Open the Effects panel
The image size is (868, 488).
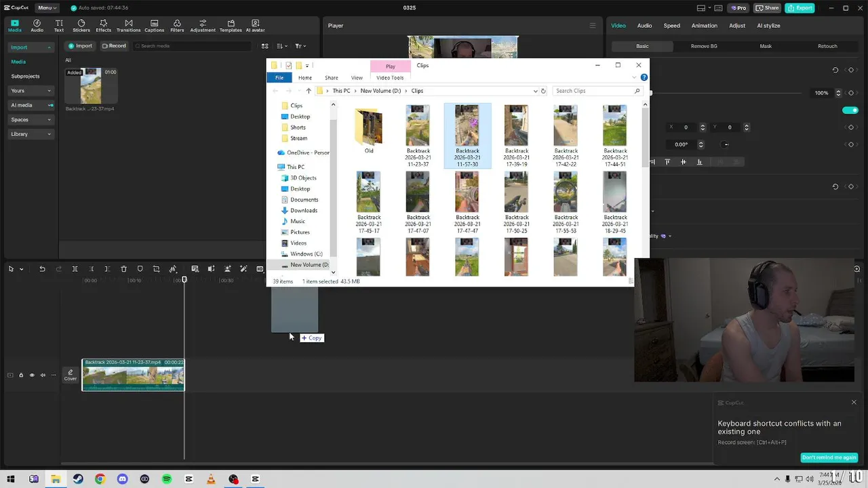click(x=103, y=26)
